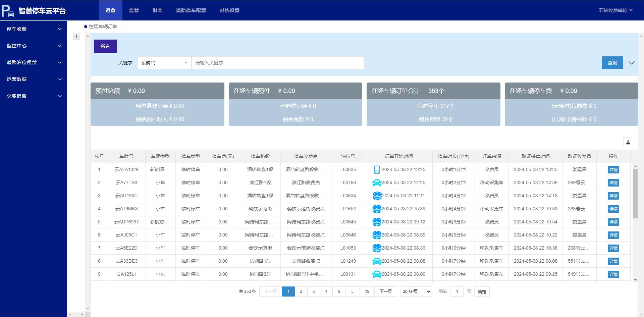Expand the 监控中心 sidebar menu
The height and width of the screenshot is (317, 644).
coord(34,46)
